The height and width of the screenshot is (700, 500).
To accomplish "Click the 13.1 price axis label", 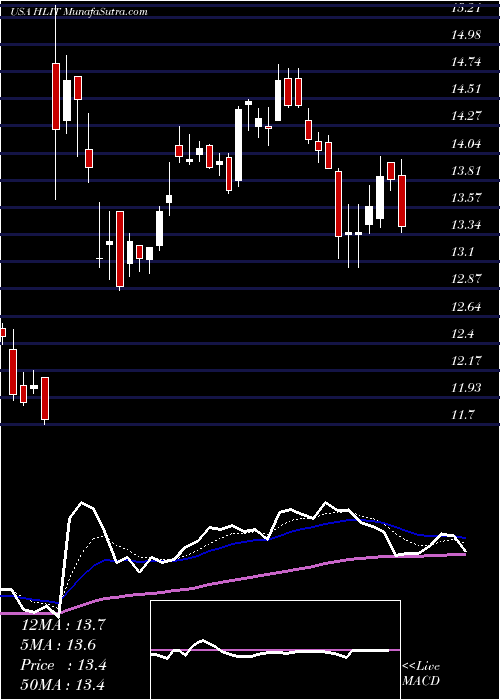I will coord(462,252).
